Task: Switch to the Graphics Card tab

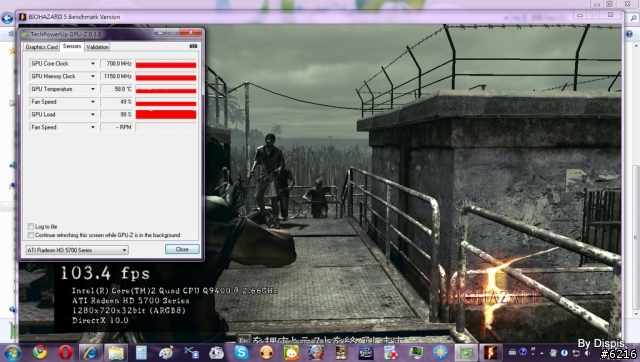Action: [x=41, y=47]
